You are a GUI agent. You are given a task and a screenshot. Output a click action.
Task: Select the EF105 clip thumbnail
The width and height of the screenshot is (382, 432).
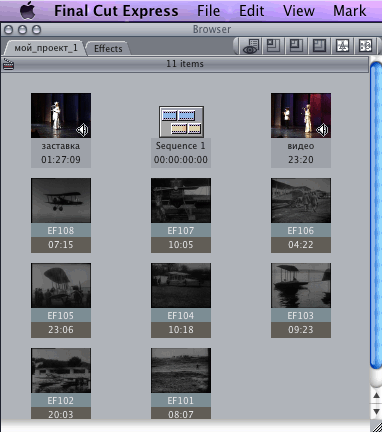point(61,285)
